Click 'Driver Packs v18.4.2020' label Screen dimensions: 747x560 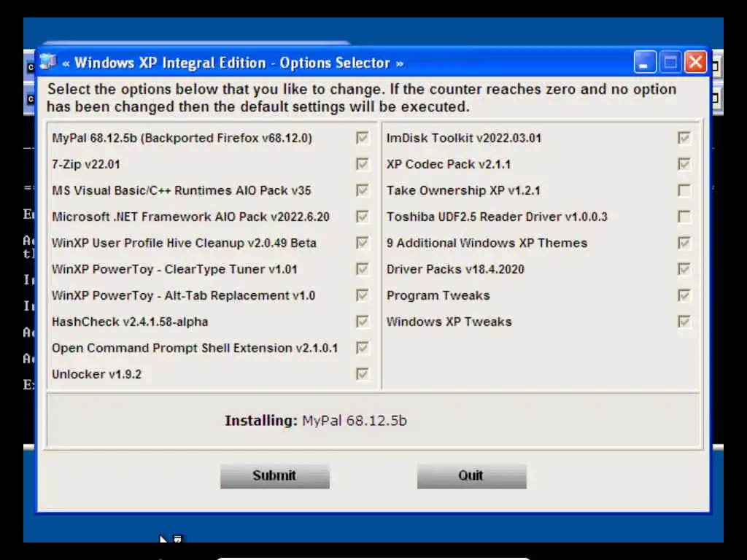(x=455, y=269)
